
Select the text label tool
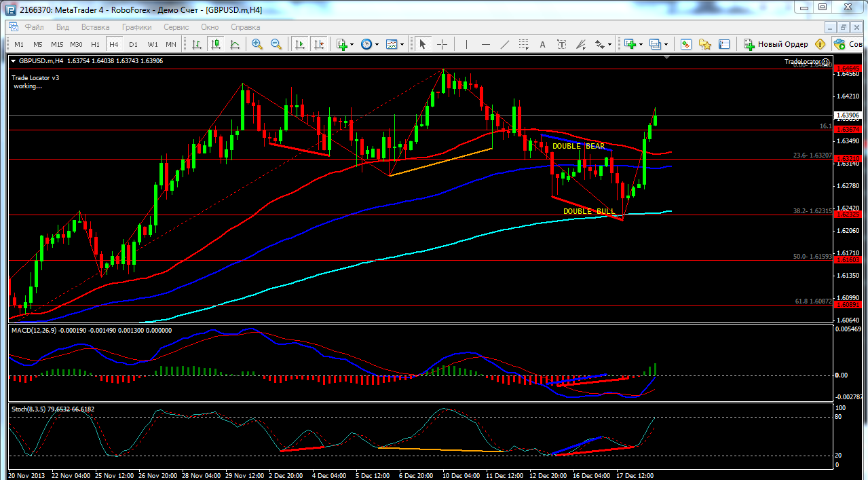561,44
